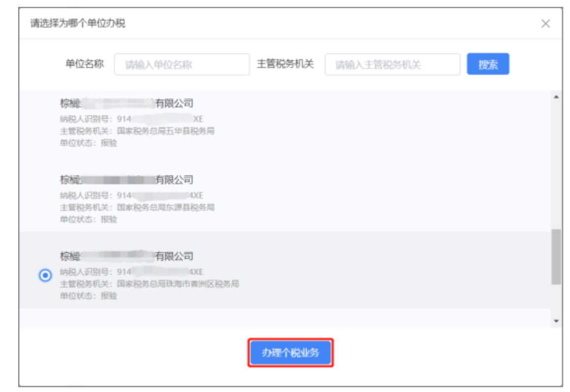Image resolution: width=570 pixels, height=392 pixels.
Task: Click the blue 搜索 button
Action: pyautogui.click(x=488, y=65)
